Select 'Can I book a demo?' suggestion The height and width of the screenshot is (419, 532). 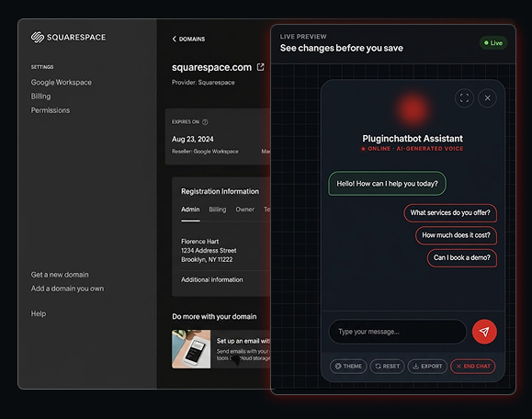[462, 258]
